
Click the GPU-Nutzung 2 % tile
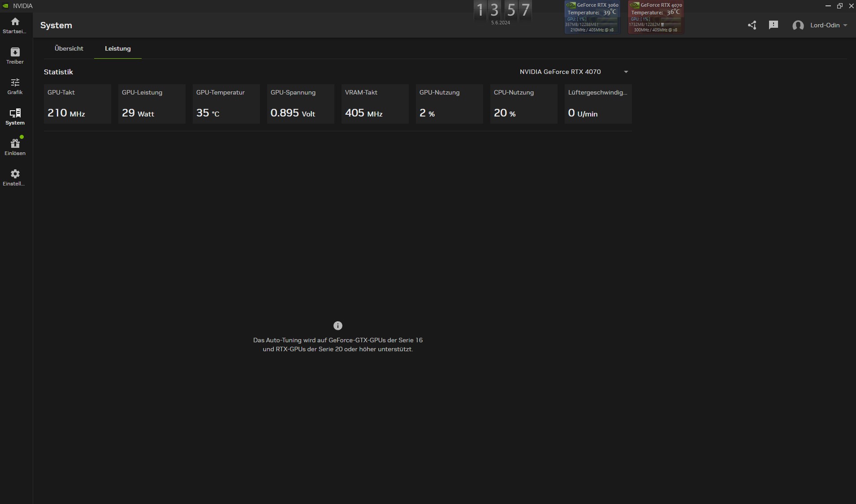coord(450,103)
